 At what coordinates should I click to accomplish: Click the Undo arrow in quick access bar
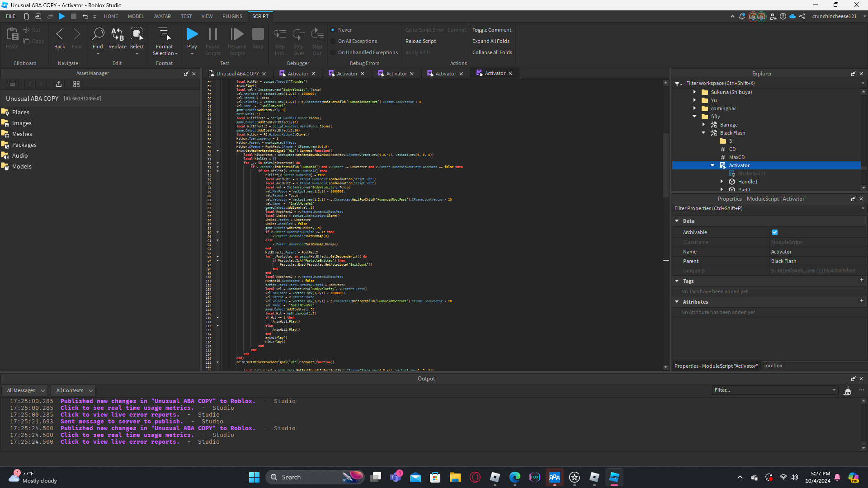tap(85, 16)
